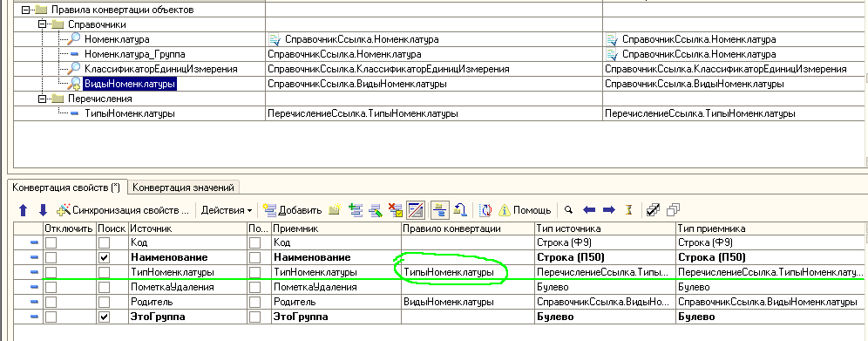This screenshot has height=341, width=868.
Task: Click the magic wand property synchronization icon
Action: click(64, 210)
